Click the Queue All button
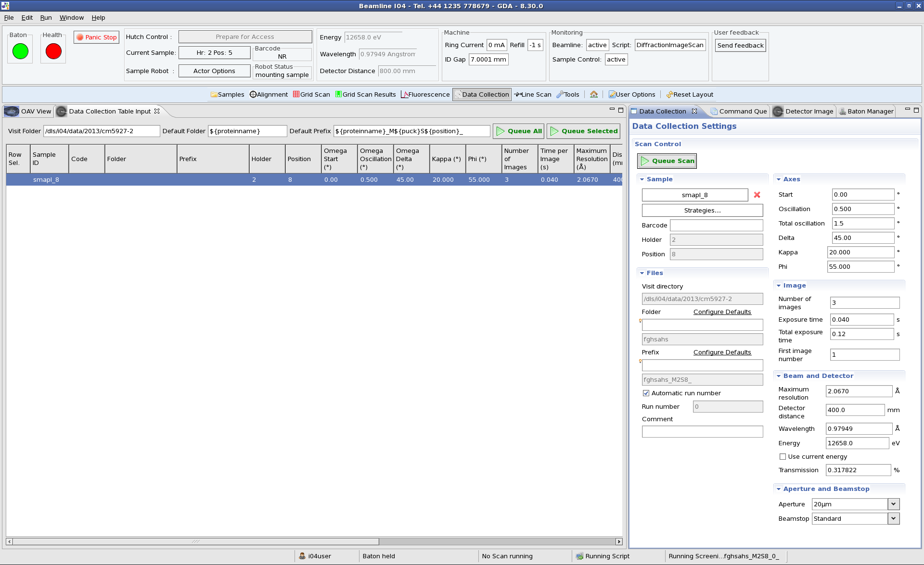 (x=518, y=131)
